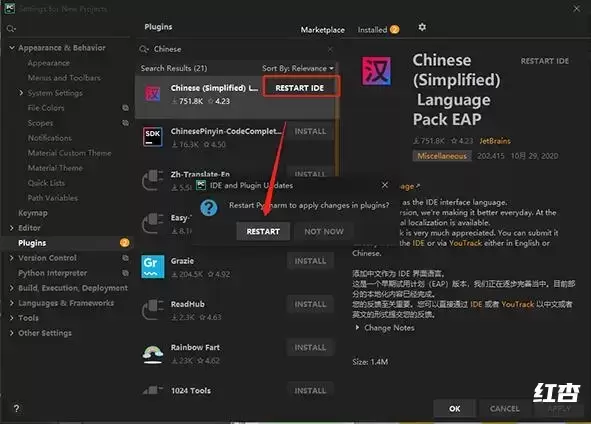Open the Material Custom Theme page
The image size is (591, 424).
69,153
